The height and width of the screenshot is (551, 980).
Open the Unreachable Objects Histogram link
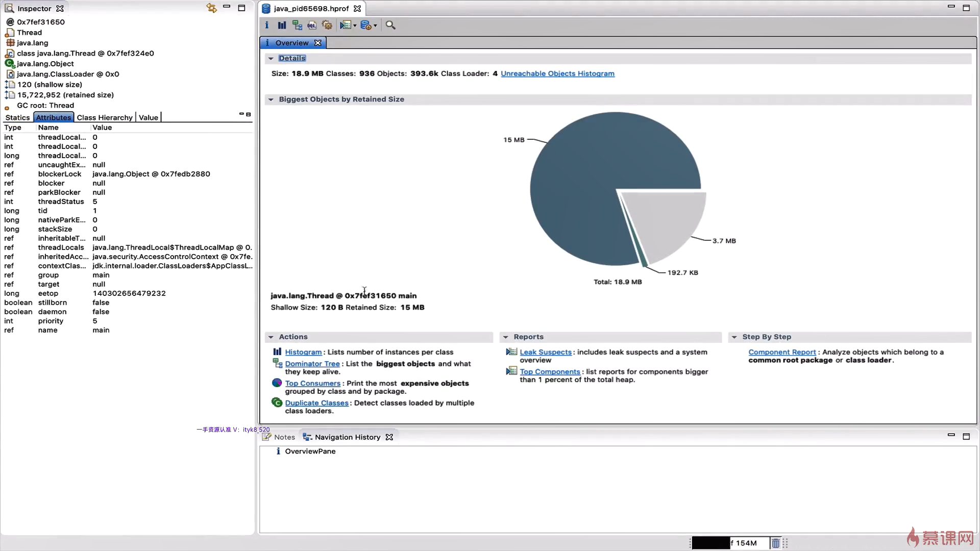(x=557, y=73)
